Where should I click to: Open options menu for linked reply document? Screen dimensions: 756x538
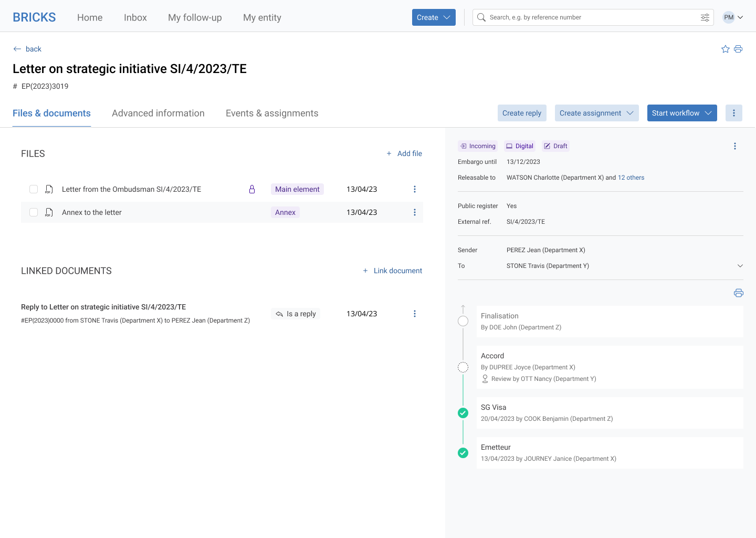coord(415,314)
